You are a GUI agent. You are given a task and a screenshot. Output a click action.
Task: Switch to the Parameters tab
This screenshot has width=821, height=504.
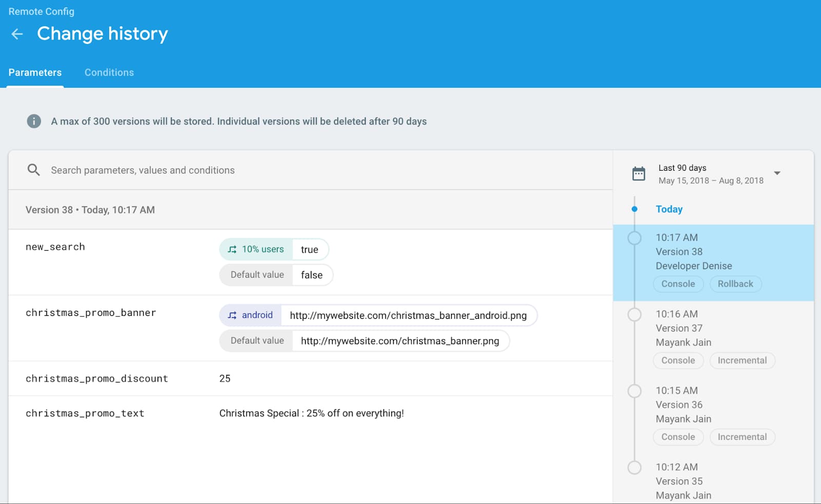(x=35, y=73)
